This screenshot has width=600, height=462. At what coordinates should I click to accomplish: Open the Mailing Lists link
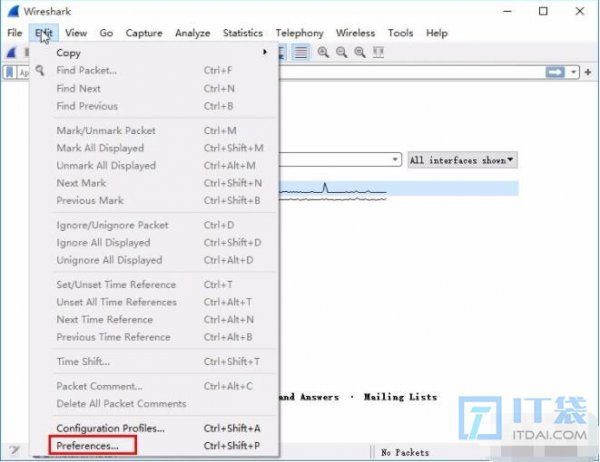(x=400, y=397)
